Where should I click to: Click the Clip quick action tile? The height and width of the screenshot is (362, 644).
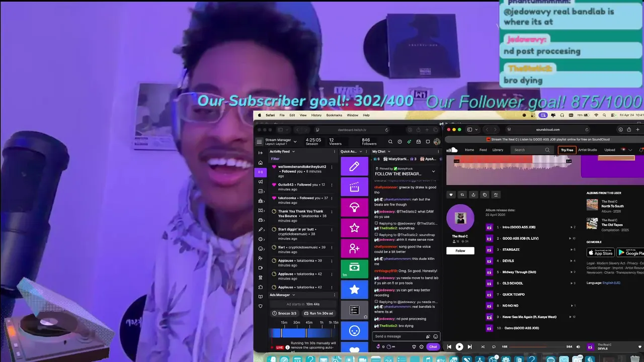[354, 187]
